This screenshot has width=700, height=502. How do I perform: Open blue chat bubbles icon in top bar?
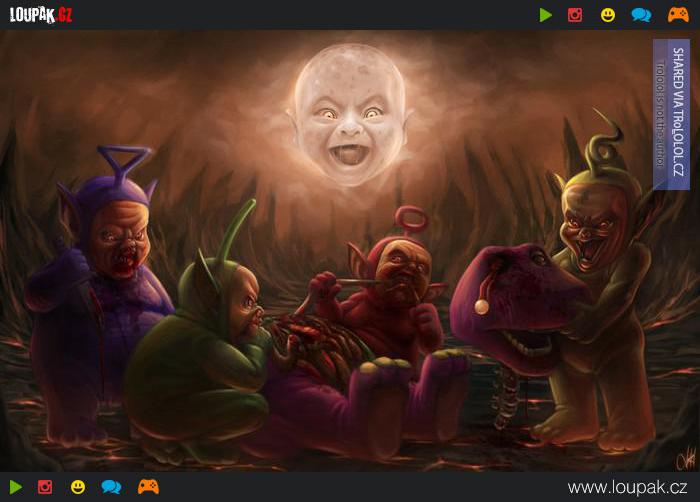(x=641, y=15)
